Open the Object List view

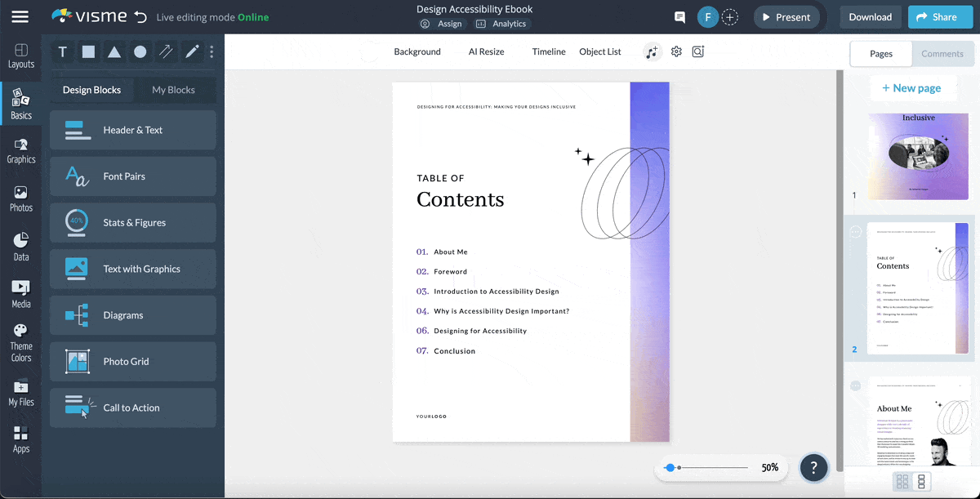pyautogui.click(x=599, y=51)
